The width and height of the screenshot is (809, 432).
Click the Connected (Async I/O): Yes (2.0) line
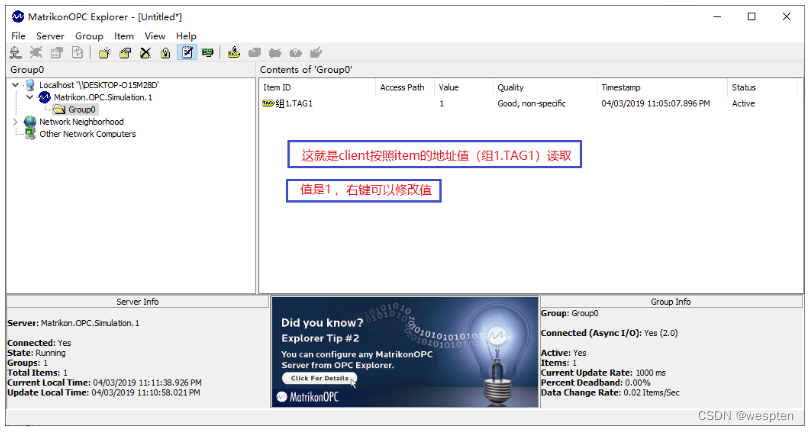pyautogui.click(x=609, y=333)
